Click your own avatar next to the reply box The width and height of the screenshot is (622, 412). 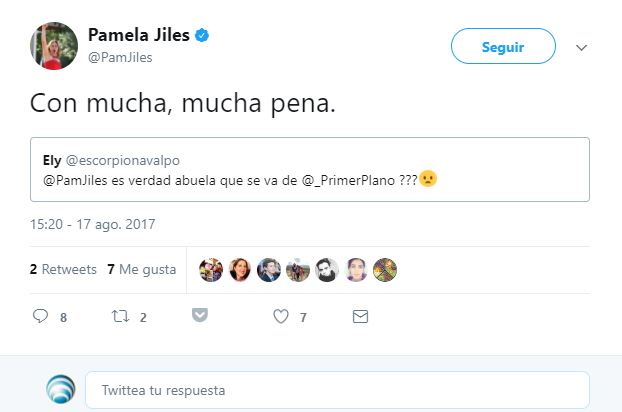click(x=62, y=389)
